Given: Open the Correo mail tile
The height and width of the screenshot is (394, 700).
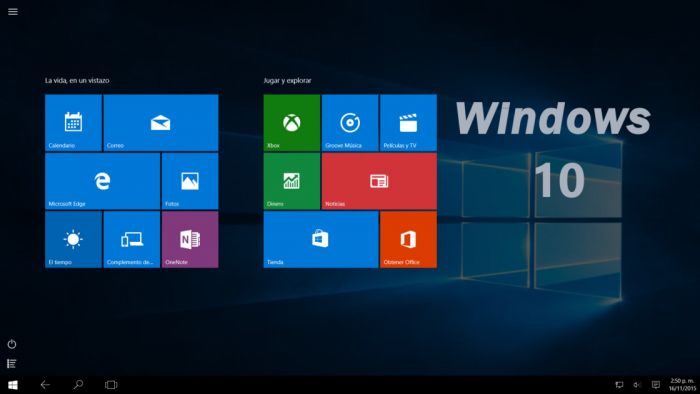Looking at the screenshot, I should pyautogui.click(x=161, y=123).
